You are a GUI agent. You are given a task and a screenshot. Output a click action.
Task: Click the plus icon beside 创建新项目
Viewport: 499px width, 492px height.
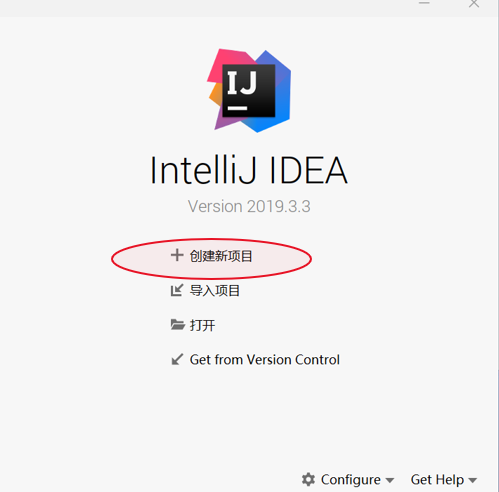click(177, 255)
